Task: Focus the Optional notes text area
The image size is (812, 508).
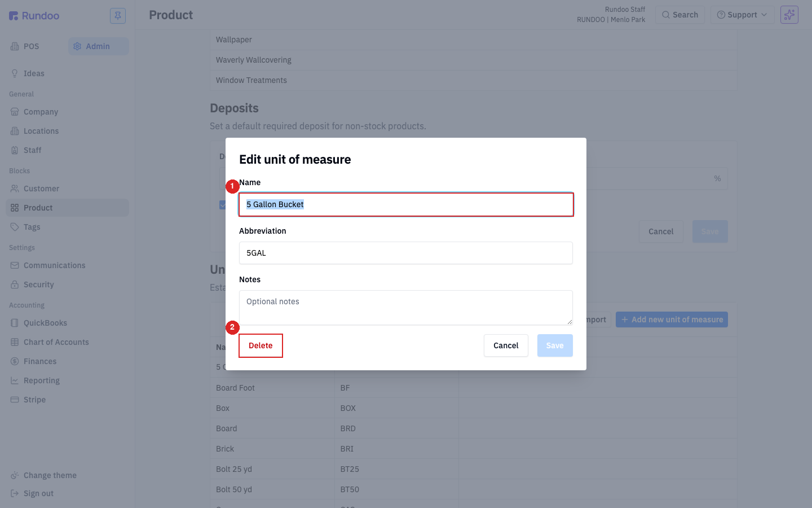Action: click(406, 308)
